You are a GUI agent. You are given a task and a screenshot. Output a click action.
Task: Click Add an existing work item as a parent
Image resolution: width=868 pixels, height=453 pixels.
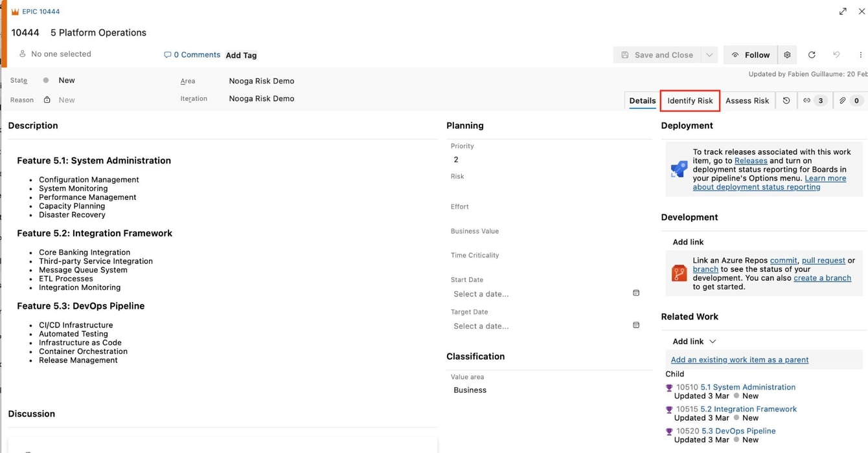tap(739, 360)
